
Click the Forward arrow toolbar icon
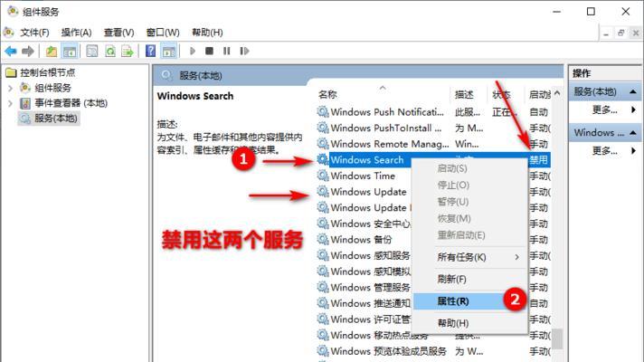[x=28, y=52]
